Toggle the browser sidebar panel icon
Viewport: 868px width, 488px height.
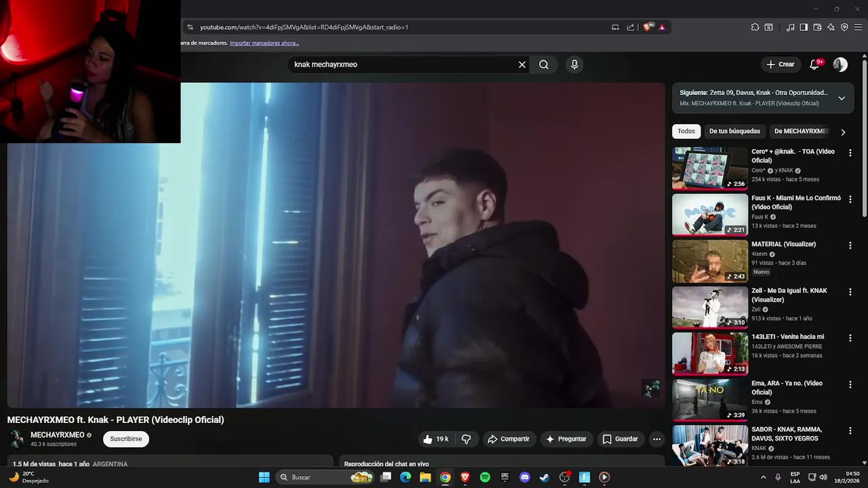click(804, 27)
